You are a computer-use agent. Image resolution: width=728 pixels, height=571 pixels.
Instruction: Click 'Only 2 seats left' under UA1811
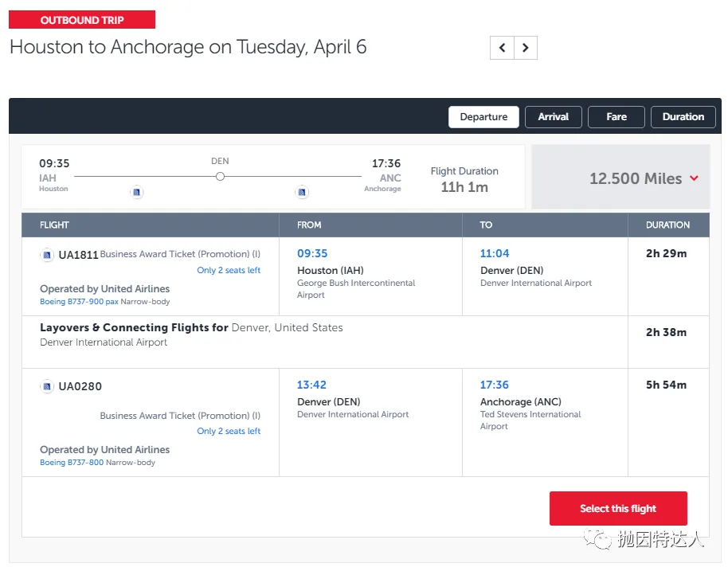coord(229,270)
